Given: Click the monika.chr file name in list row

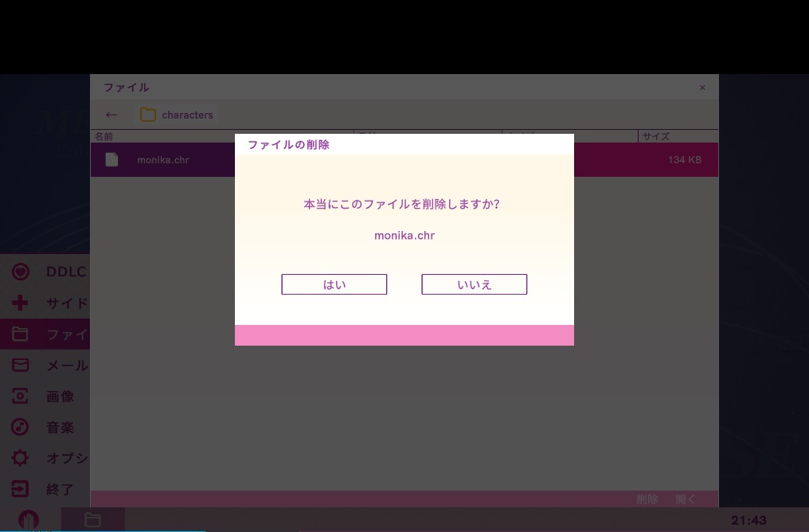Looking at the screenshot, I should 163,160.
